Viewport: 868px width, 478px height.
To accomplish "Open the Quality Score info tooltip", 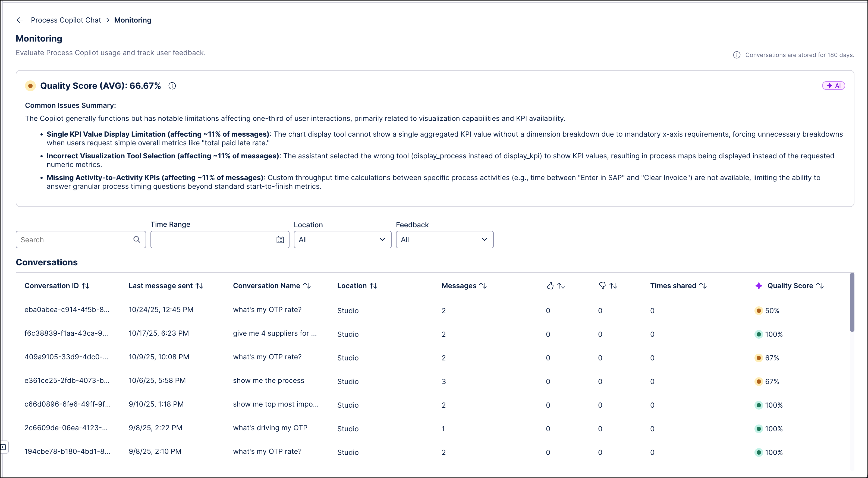I will (x=172, y=86).
